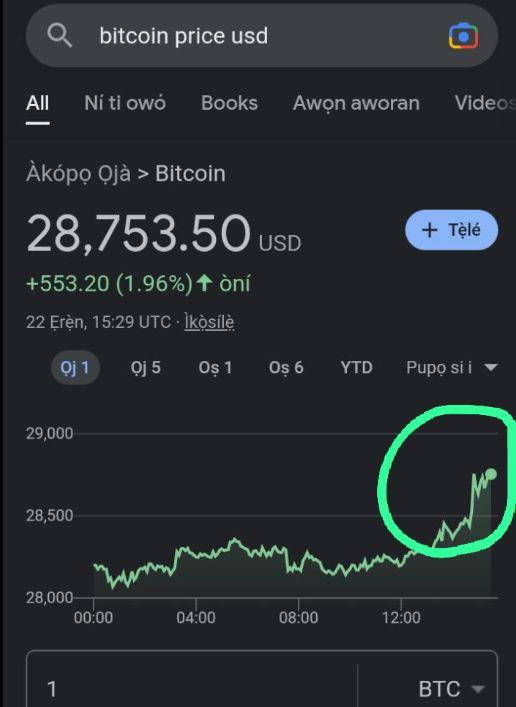This screenshot has width=516, height=707.
Task: Tap the Pupọ si i arrow
Action: [x=490, y=367]
